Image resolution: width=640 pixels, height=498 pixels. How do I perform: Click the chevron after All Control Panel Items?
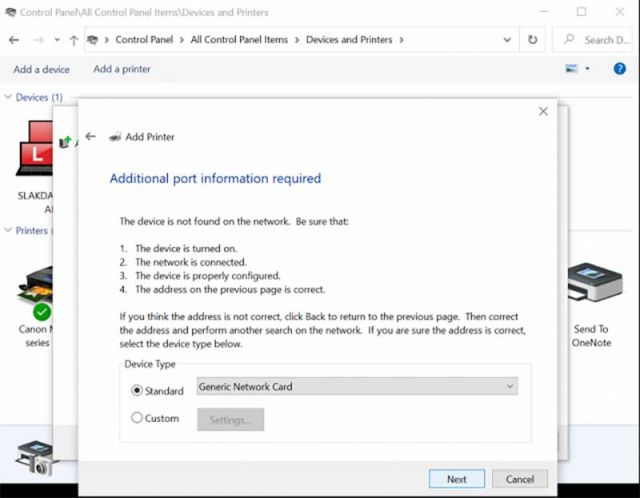(297, 40)
